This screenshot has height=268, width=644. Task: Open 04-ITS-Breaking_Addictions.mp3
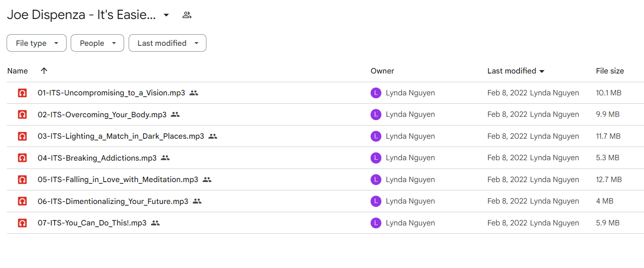click(x=97, y=158)
